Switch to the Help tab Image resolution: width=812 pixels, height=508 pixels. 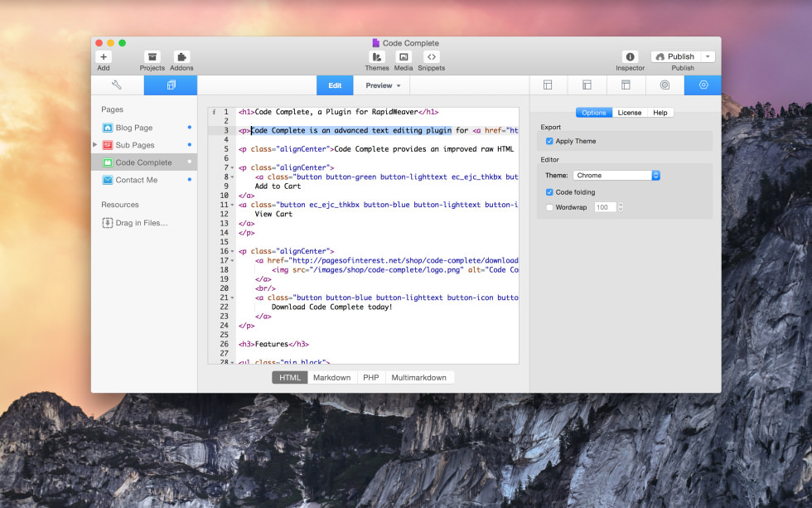(660, 113)
